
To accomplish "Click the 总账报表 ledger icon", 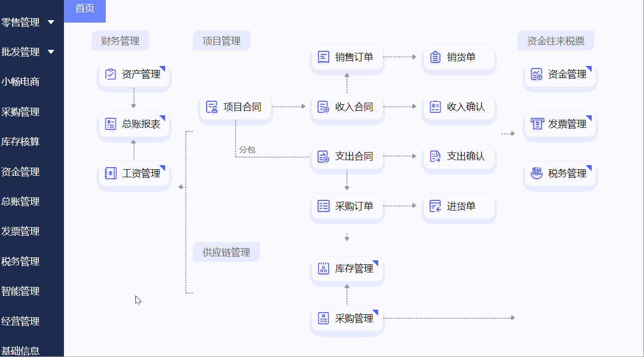I will (x=111, y=124).
